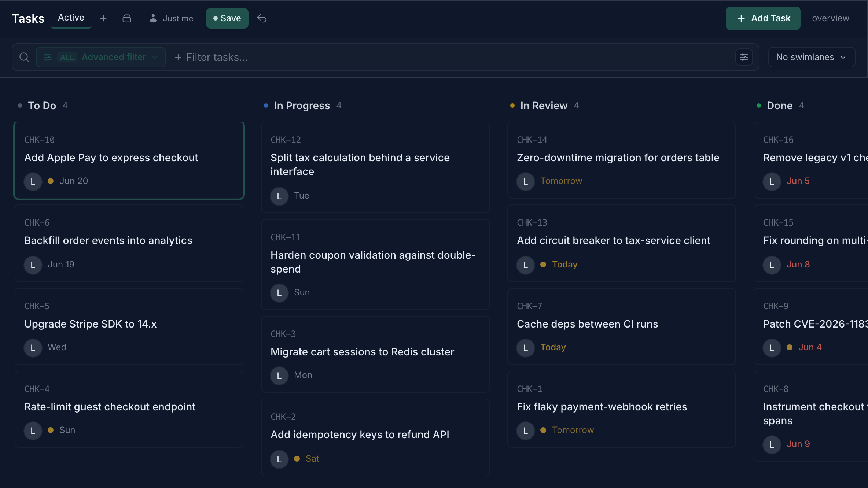868x488 pixels.
Task: Switch to the overview view
Action: coord(831,18)
